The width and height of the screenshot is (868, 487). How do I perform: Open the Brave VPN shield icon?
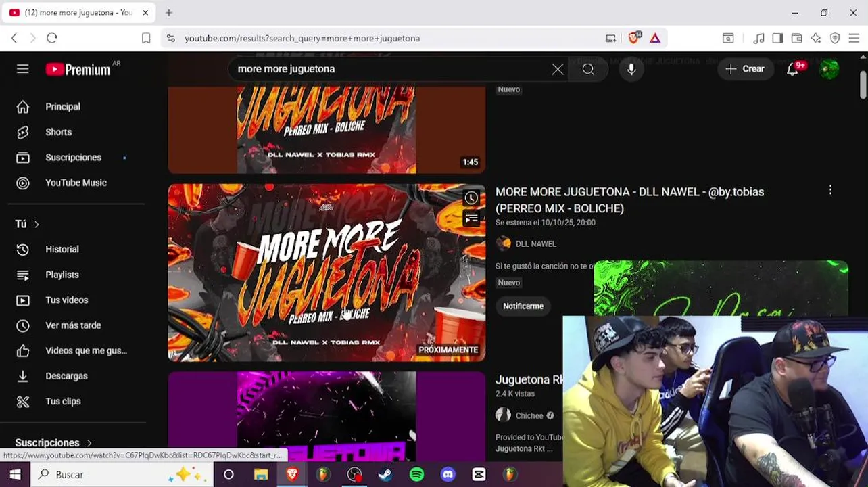[x=835, y=39]
